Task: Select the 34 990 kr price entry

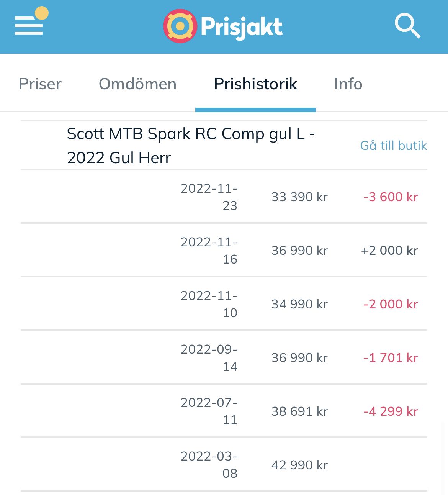Action: 299,304
